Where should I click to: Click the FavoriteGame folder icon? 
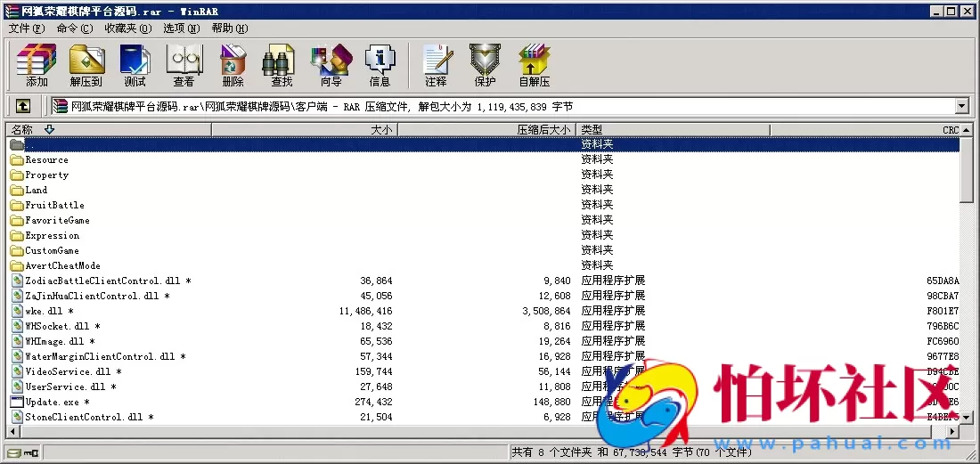pos(17,221)
